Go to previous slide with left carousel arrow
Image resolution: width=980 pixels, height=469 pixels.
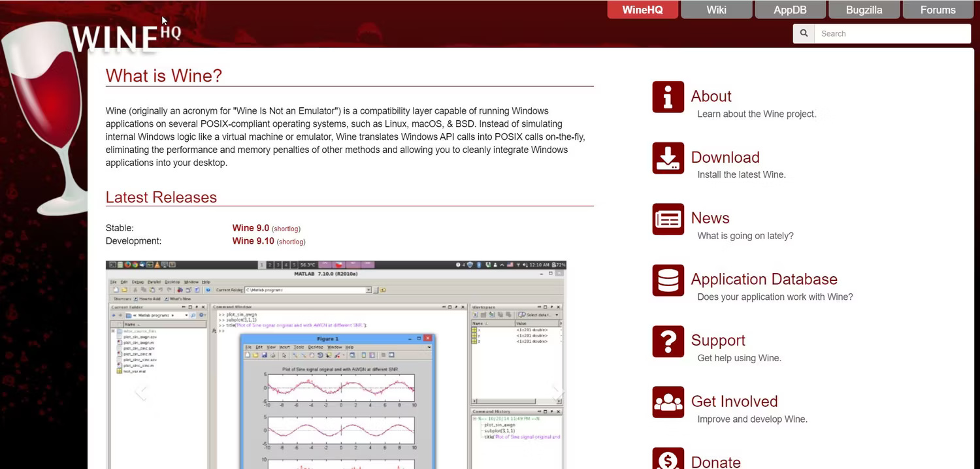coord(140,392)
